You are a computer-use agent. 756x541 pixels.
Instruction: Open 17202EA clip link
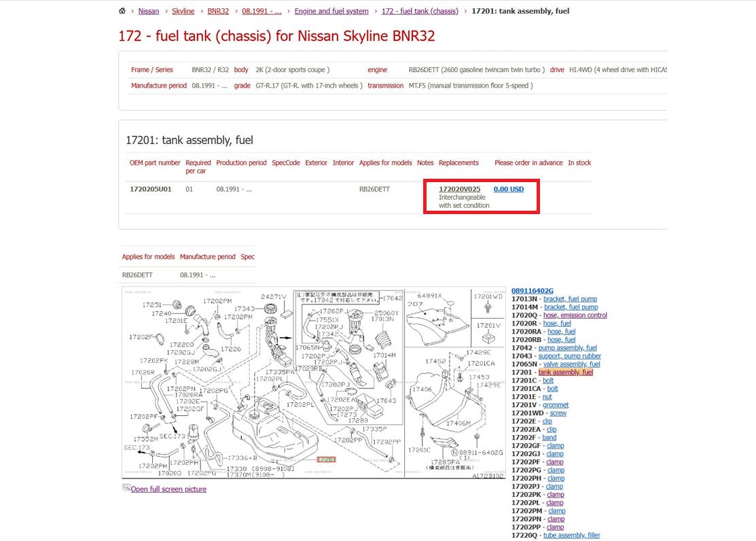(552, 430)
